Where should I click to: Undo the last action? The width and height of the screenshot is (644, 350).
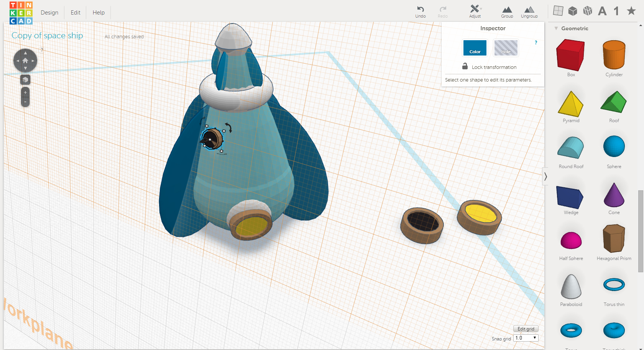pyautogui.click(x=421, y=11)
